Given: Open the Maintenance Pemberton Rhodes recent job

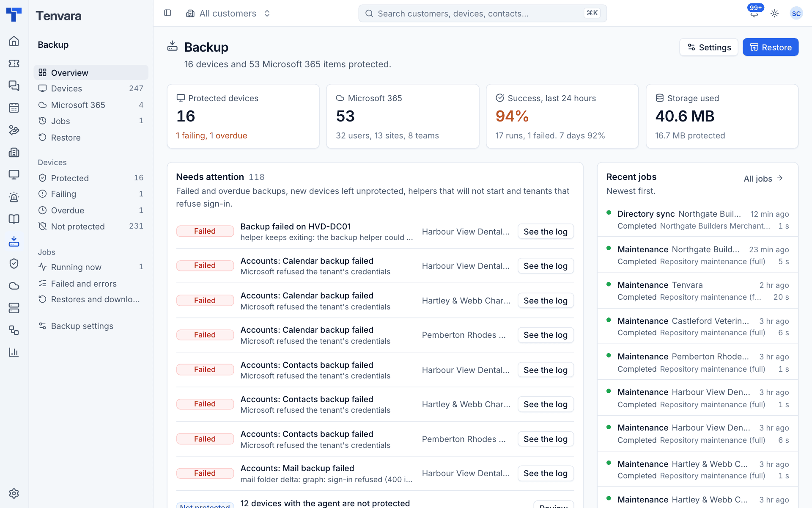Looking at the screenshot, I should pyautogui.click(x=697, y=362).
